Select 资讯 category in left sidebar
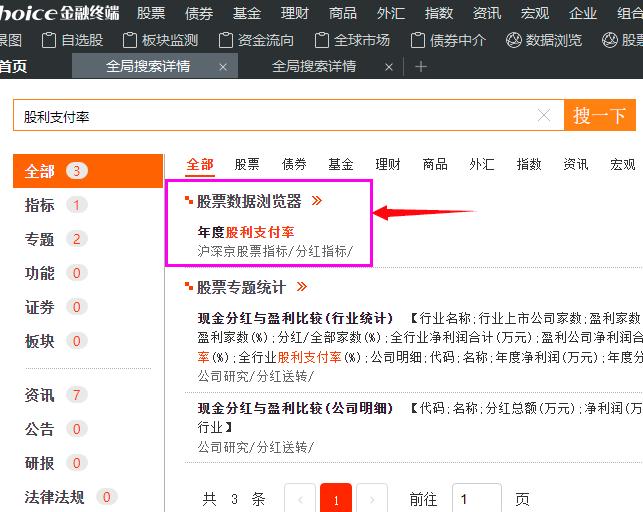 56,395
